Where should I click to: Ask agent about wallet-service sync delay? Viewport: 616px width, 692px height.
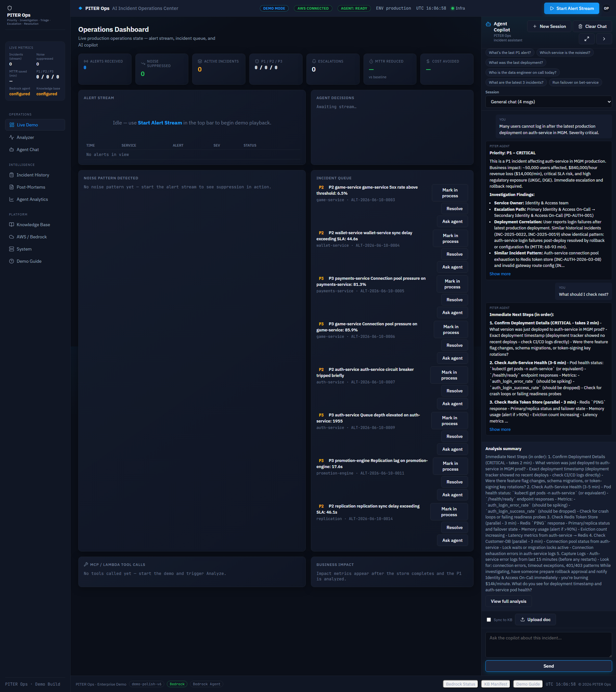(x=452, y=267)
